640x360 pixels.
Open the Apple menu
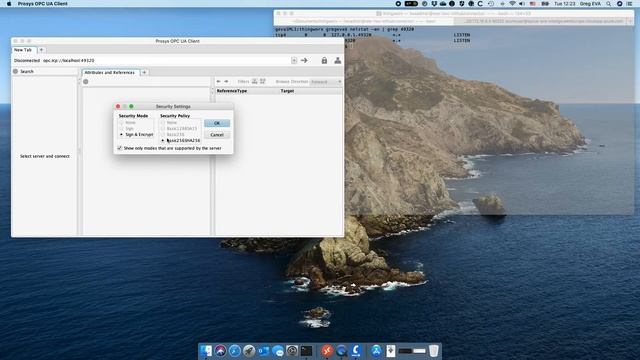point(9,4)
